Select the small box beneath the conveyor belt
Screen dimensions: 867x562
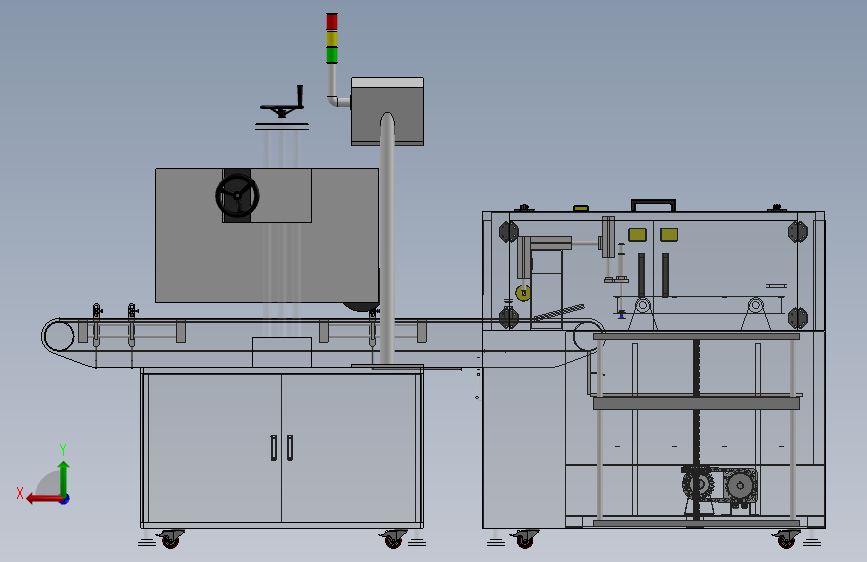(x=282, y=352)
